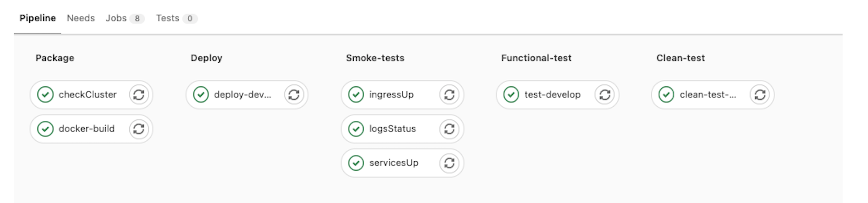Retry the logsStatus job
The height and width of the screenshot is (203, 868).
point(449,129)
